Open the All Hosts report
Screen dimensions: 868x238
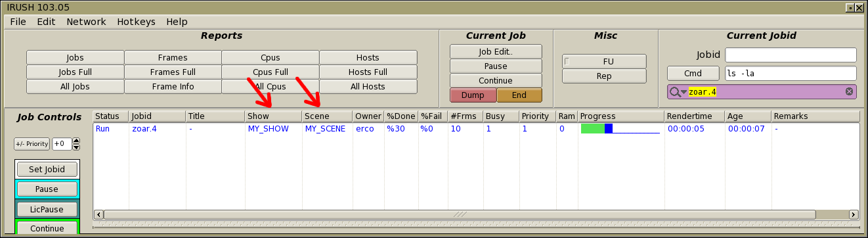point(368,87)
